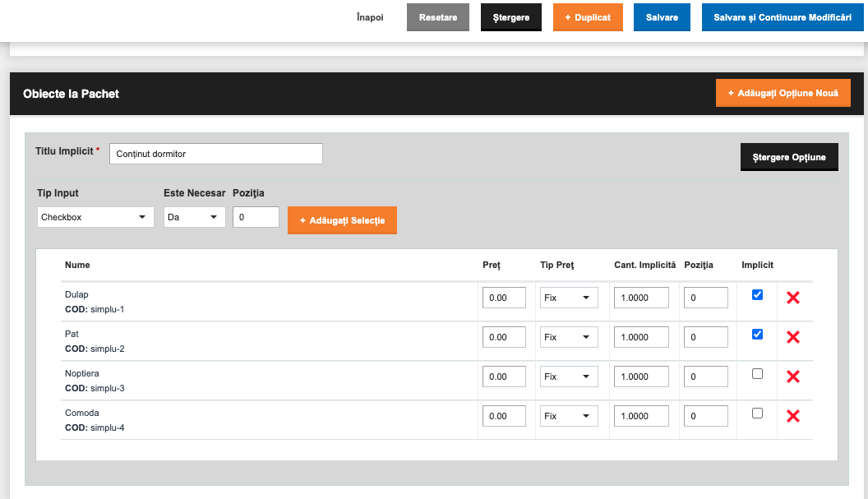Image resolution: width=868 pixels, height=499 pixels.
Task: Open the Tip Input Checkbox dropdown
Action: click(95, 217)
